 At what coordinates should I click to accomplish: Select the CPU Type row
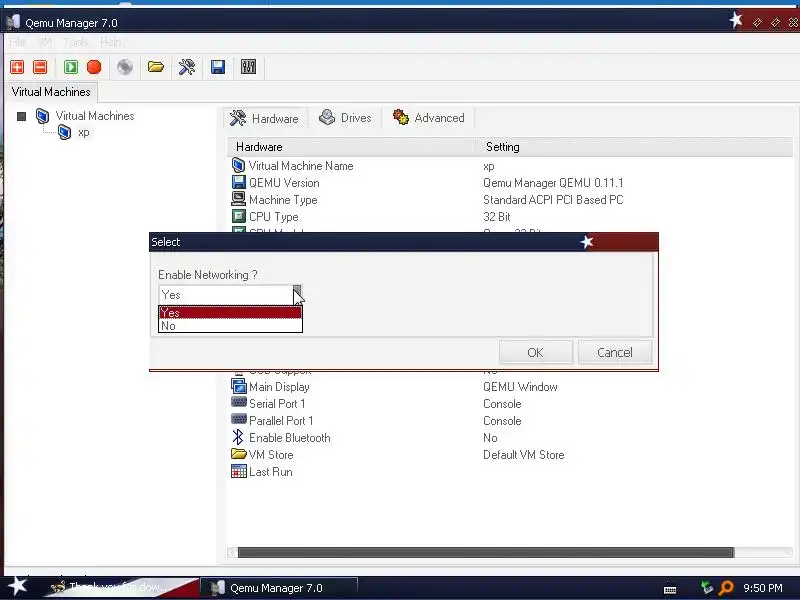click(x=510, y=216)
